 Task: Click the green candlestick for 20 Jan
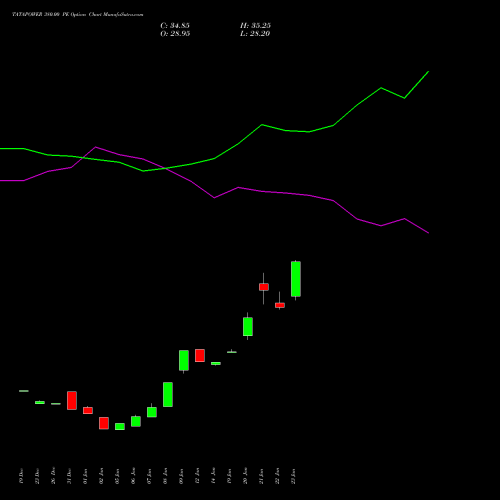248,327
